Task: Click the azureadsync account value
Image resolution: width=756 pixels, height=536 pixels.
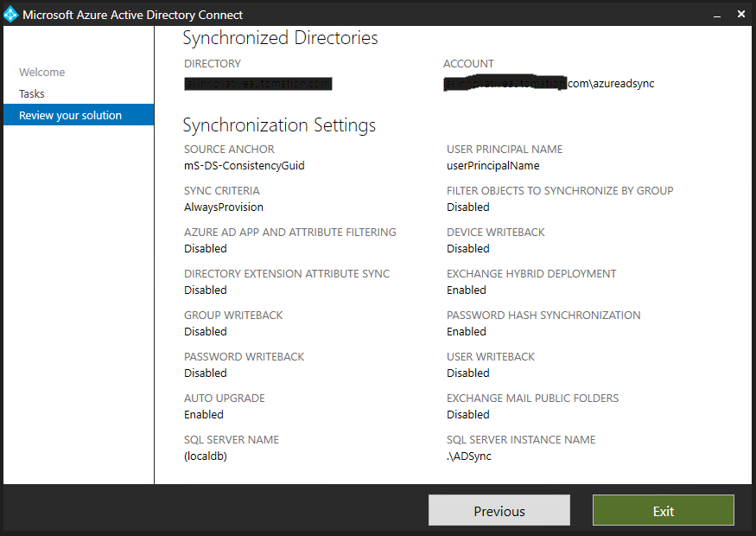Action: [x=549, y=84]
